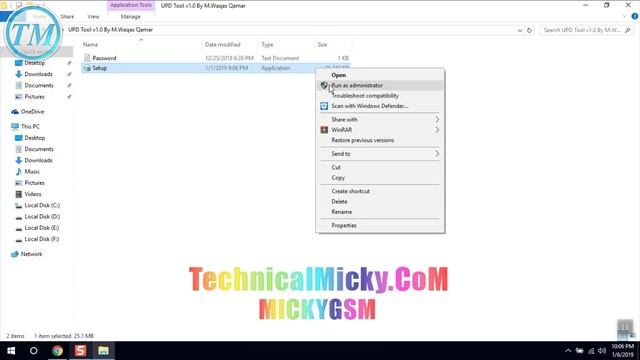
Task: Click the taskbar clock and date
Action: click(x=622, y=351)
